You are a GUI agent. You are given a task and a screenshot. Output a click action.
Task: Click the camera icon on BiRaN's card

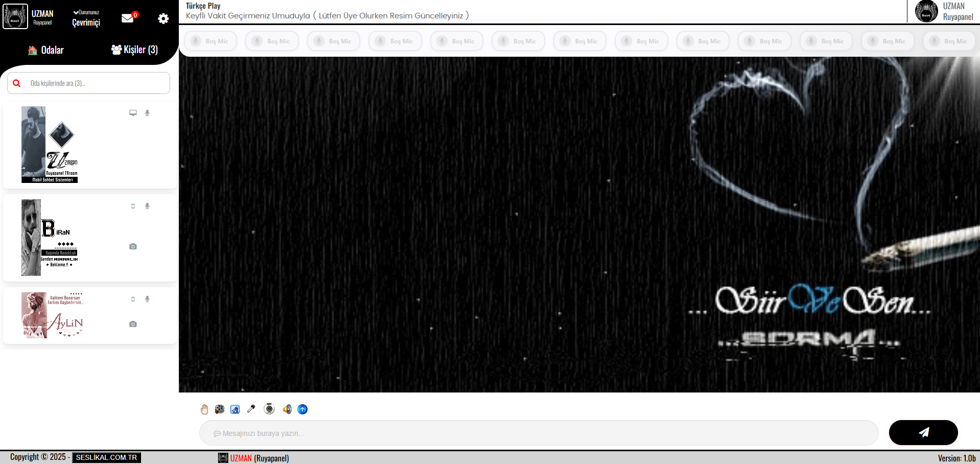click(x=133, y=246)
